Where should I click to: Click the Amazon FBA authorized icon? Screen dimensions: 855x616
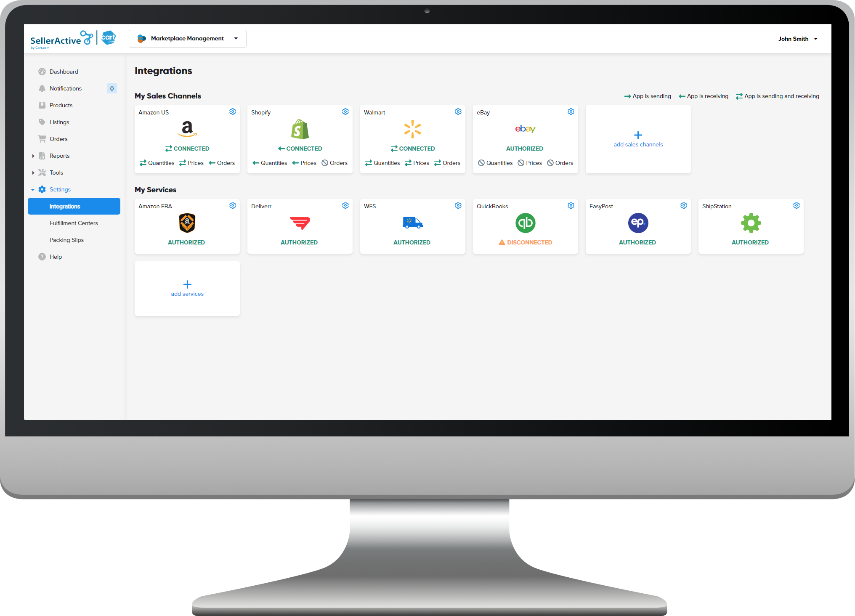(x=186, y=223)
